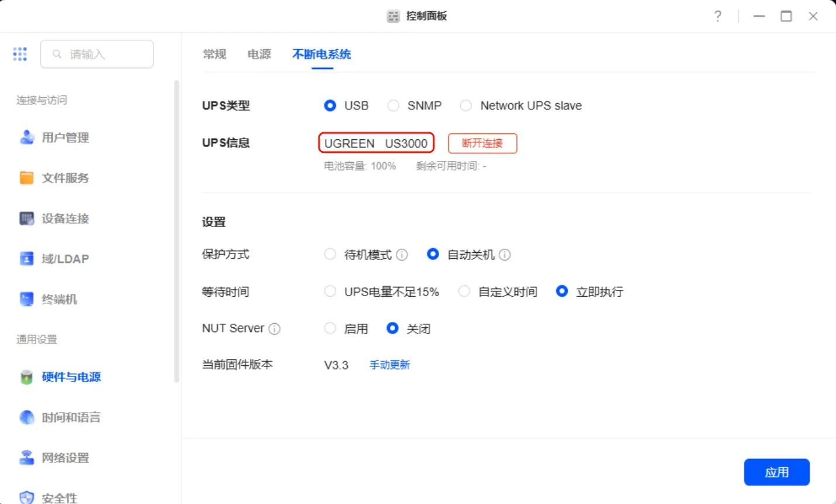The height and width of the screenshot is (504, 836).
Task: Click the 网络设置 icon
Action: click(27, 458)
